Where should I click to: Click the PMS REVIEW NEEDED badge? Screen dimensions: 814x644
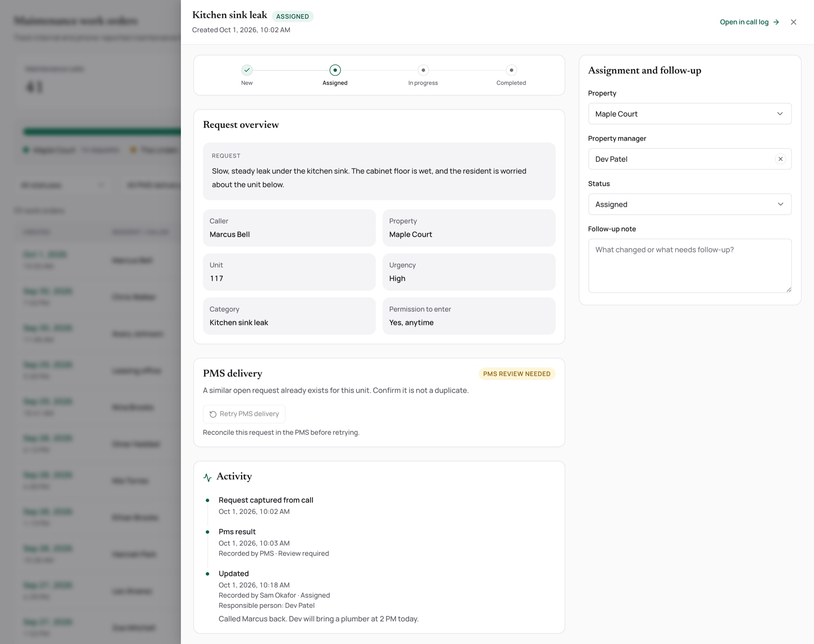point(517,374)
